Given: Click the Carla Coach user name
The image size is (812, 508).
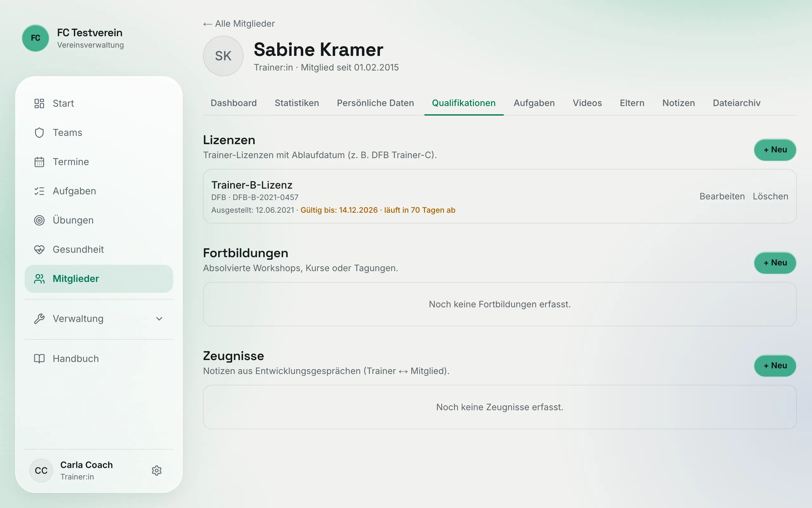Looking at the screenshot, I should [x=87, y=465].
